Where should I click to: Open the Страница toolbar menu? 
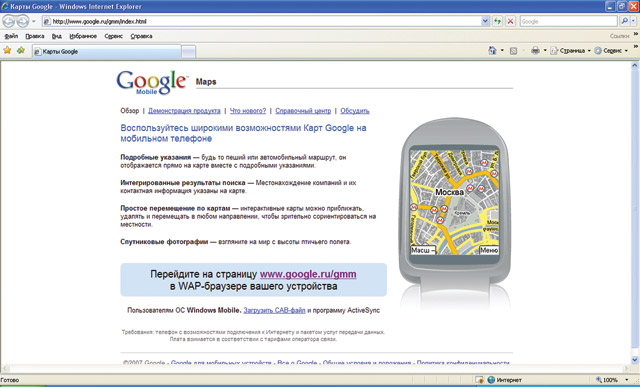click(x=570, y=51)
